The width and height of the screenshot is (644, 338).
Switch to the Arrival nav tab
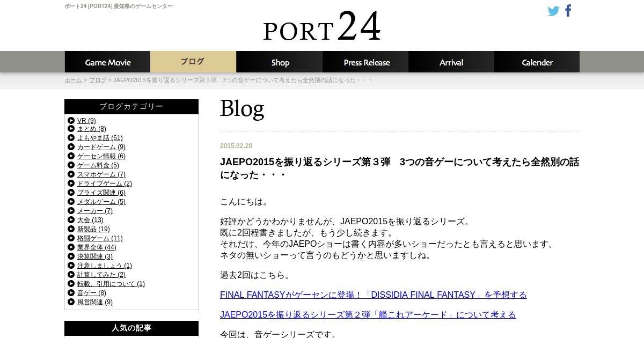coord(451,62)
